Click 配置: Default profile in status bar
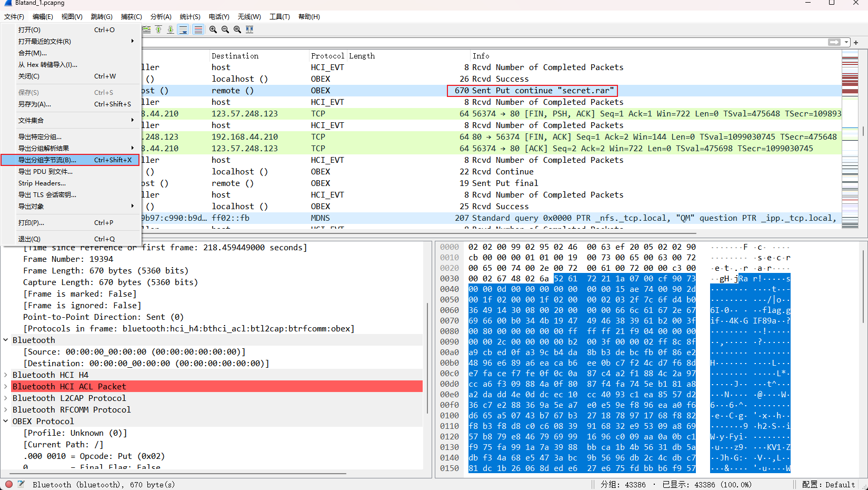The image size is (868, 490). point(829,485)
